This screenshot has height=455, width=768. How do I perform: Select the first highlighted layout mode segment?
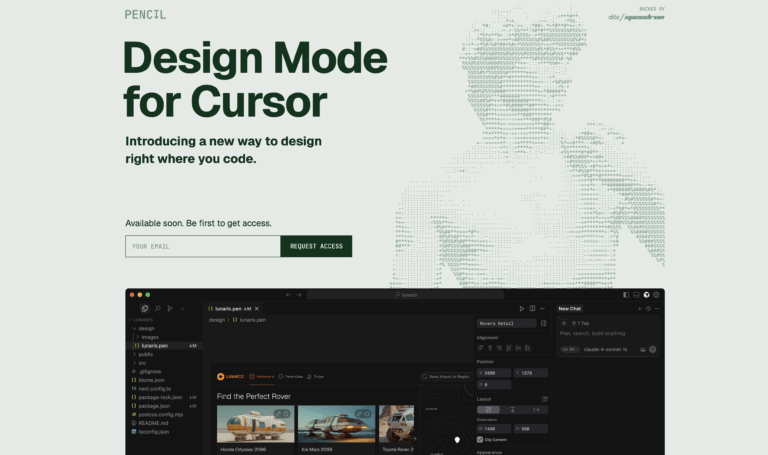(488, 410)
